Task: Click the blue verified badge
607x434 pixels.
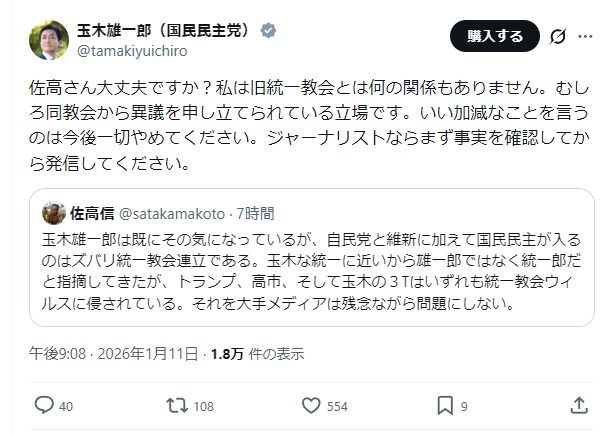Action: [268, 30]
